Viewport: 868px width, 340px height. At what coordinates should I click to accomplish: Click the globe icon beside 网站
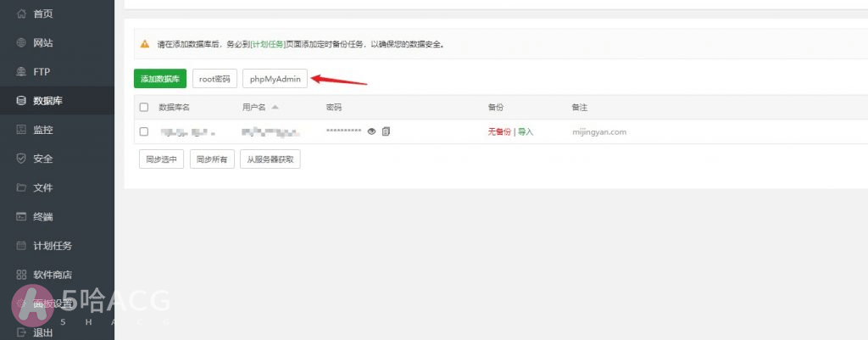coord(21,42)
